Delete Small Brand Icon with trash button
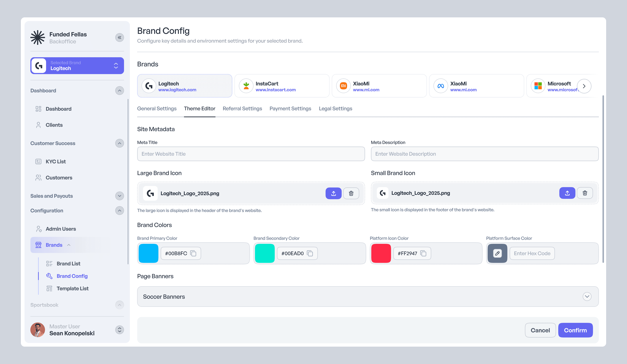This screenshot has height=364, width=627. click(585, 193)
